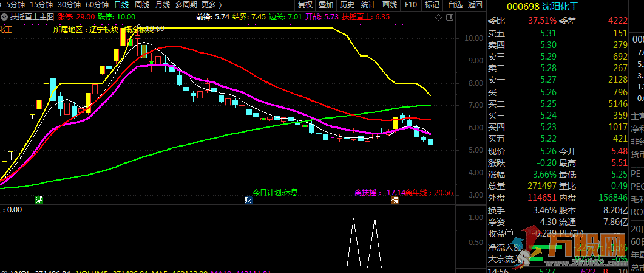Expand the 更多 periods menu

[212, 5]
